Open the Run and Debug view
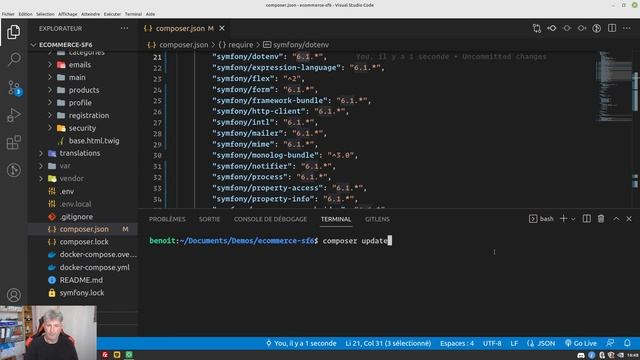 (x=14, y=115)
